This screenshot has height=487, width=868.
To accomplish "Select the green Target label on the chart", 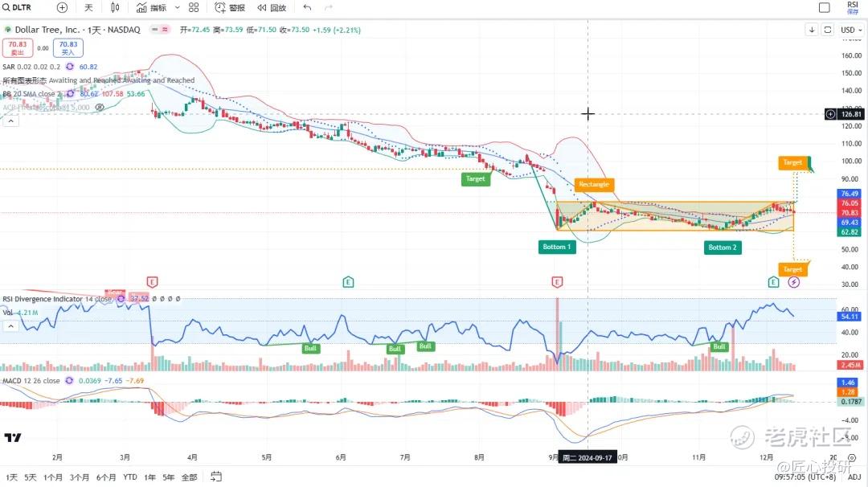I will pyautogui.click(x=476, y=178).
